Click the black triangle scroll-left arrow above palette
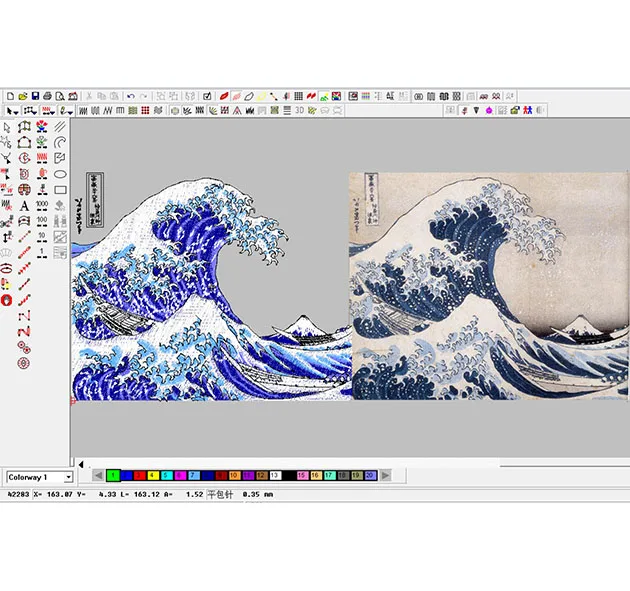630x591 pixels. point(81,464)
